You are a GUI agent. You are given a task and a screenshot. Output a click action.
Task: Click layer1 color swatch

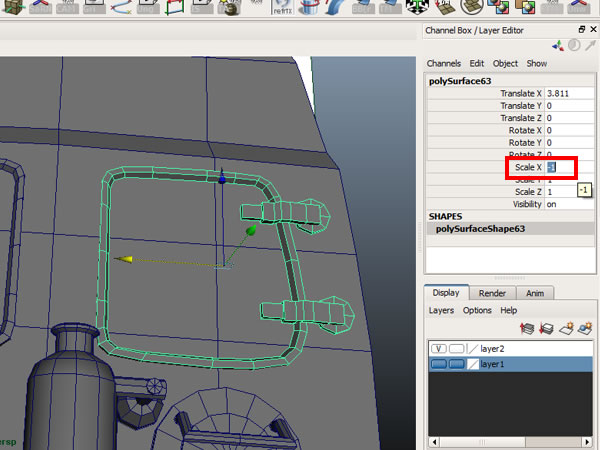tap(474, 364)
